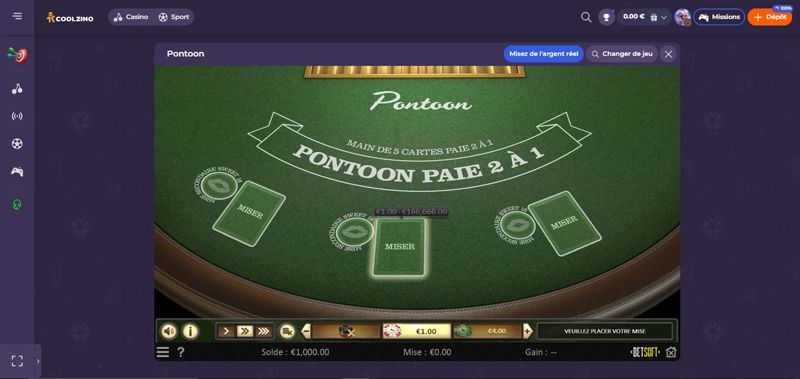Image resolution: width=800 pixels, height=379 pixels.
Task: Select normal game speed single arrow
Action: (226, 331)
